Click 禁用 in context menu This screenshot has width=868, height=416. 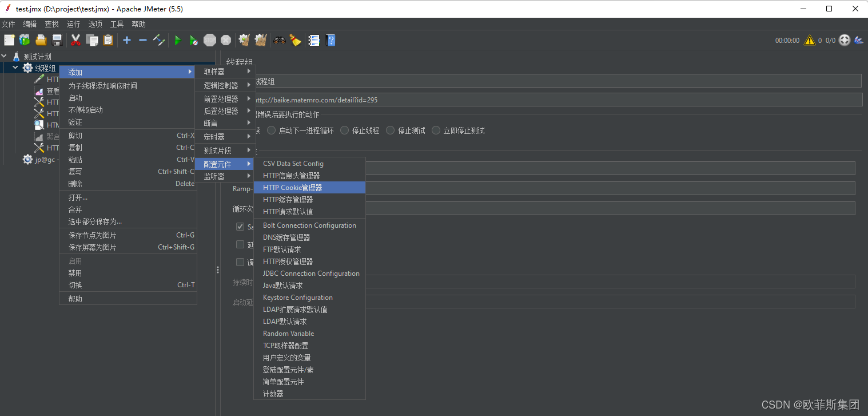tap(128, 273)
